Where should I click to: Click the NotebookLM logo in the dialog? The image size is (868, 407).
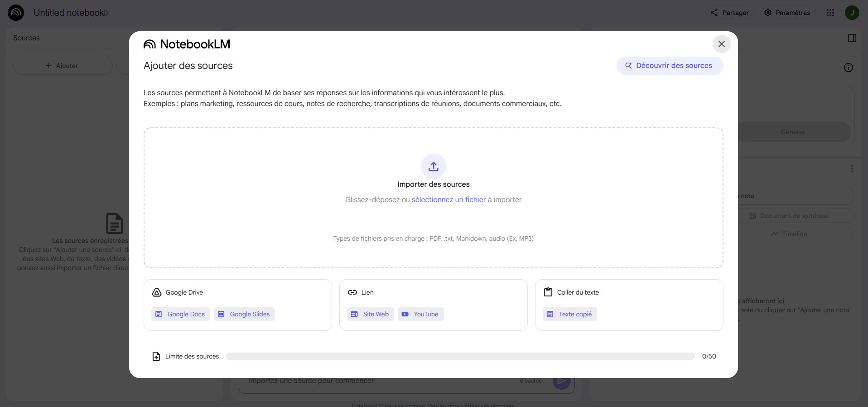point(187,44)
